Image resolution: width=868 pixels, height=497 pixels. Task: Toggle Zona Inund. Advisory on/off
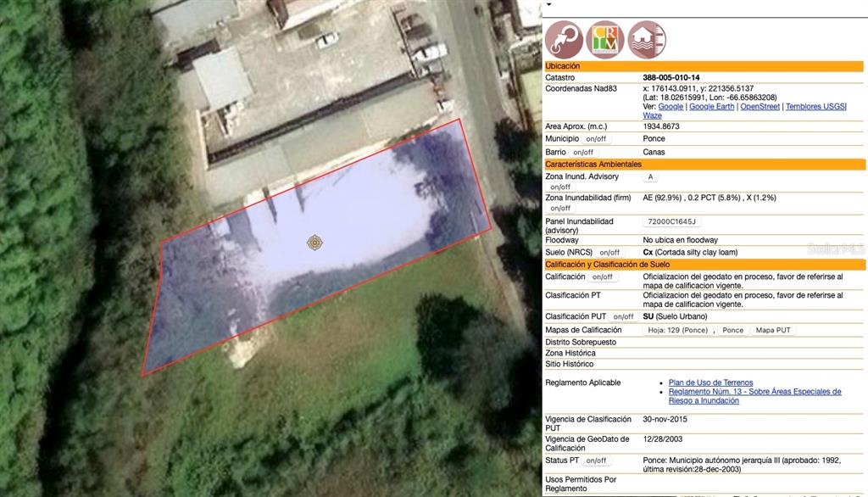(560, 187)
